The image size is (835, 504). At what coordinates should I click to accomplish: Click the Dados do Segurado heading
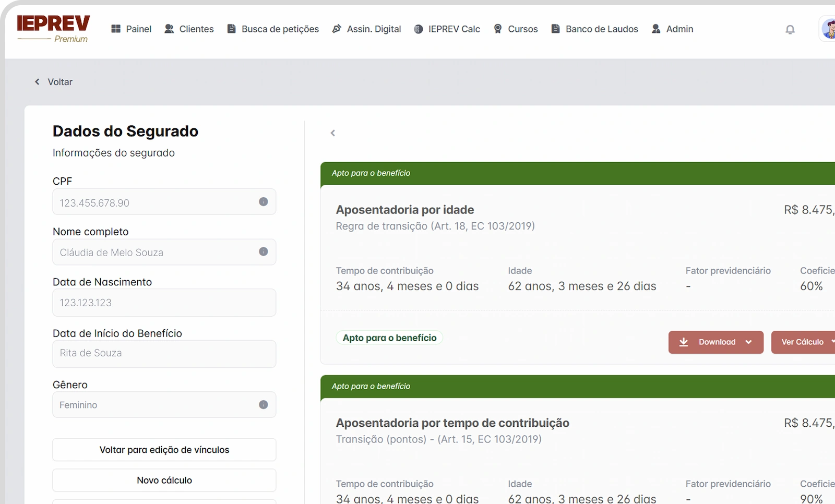pos(125,131)
